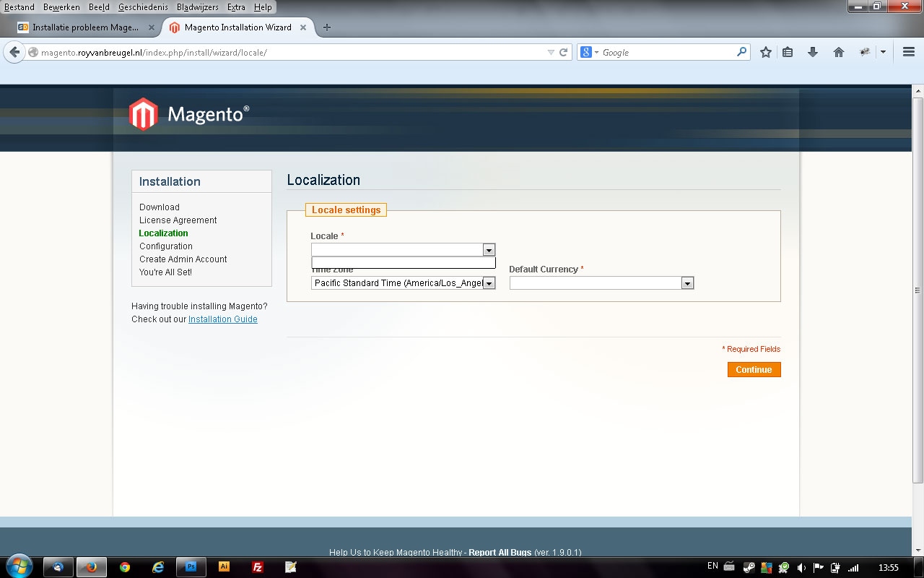Open the URL bar history dropdown arrow
Image resolution: width=924 pixels, height=578 pixels.
tap(551, 52)
